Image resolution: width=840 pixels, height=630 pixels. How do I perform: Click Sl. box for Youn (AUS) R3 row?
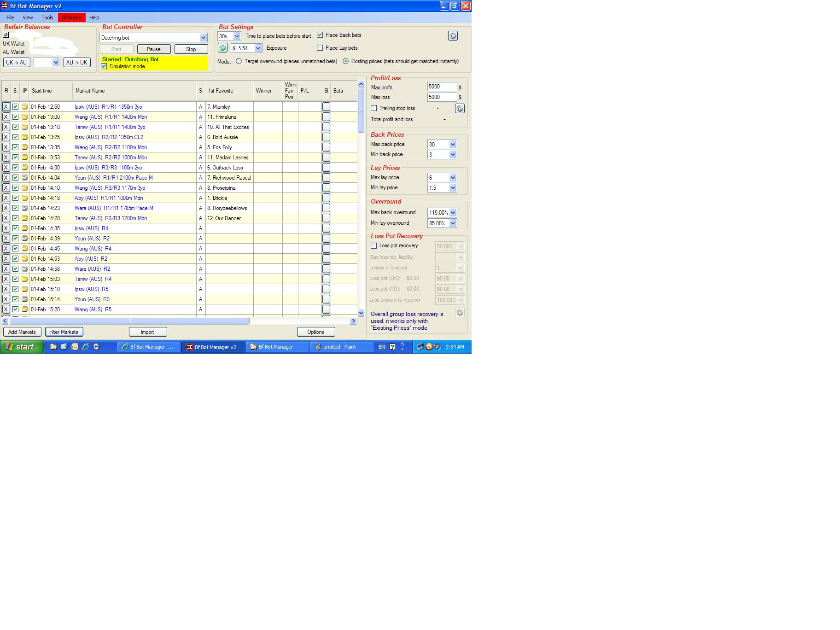[x=326, y=299]
